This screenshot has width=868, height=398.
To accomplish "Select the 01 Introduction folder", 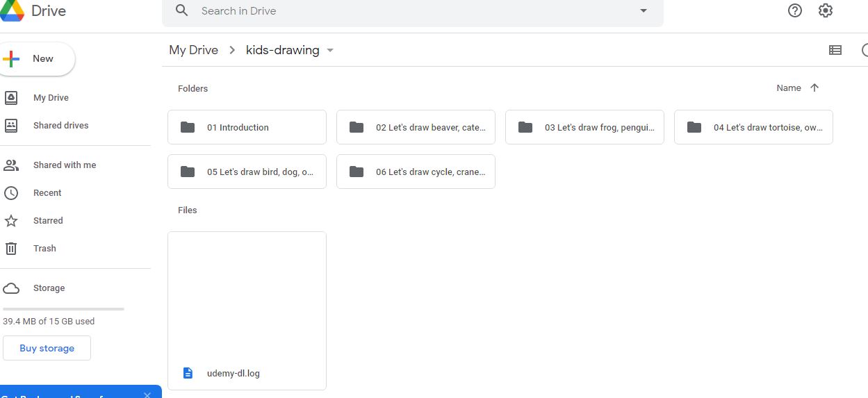I will pyautogui.click(x=247, y=127).
